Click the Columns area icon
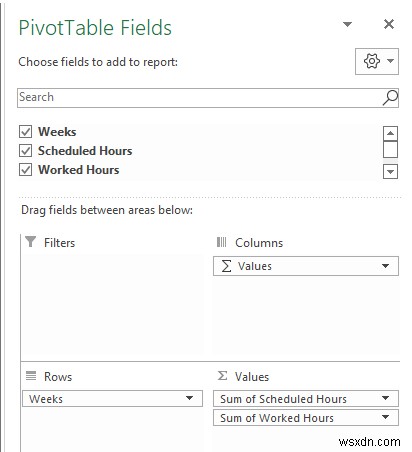 [221, 242]
